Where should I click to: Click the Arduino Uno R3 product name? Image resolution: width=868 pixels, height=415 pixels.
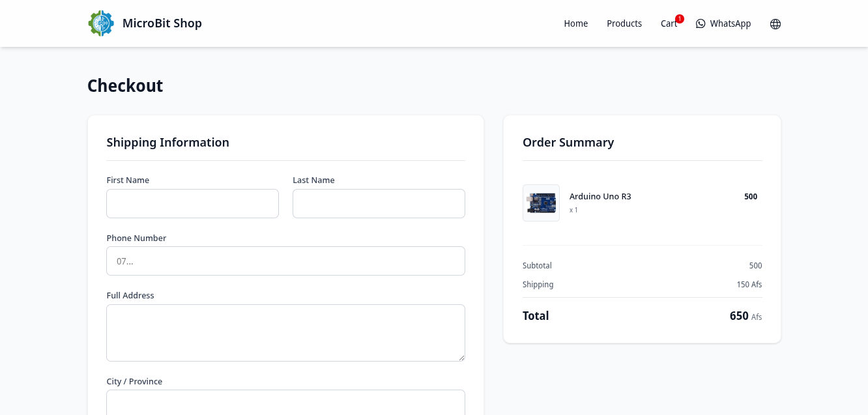click(600, 197)
